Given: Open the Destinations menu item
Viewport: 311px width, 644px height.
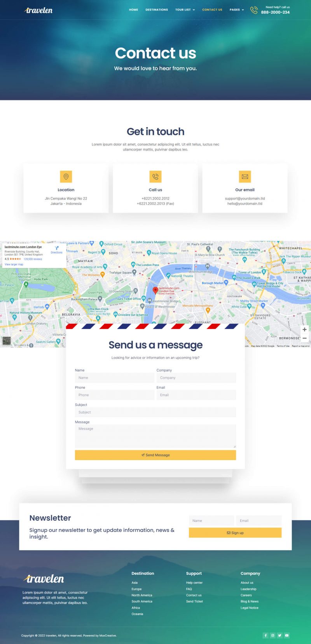Looking at the screenshot, I should tap(157, 10).
